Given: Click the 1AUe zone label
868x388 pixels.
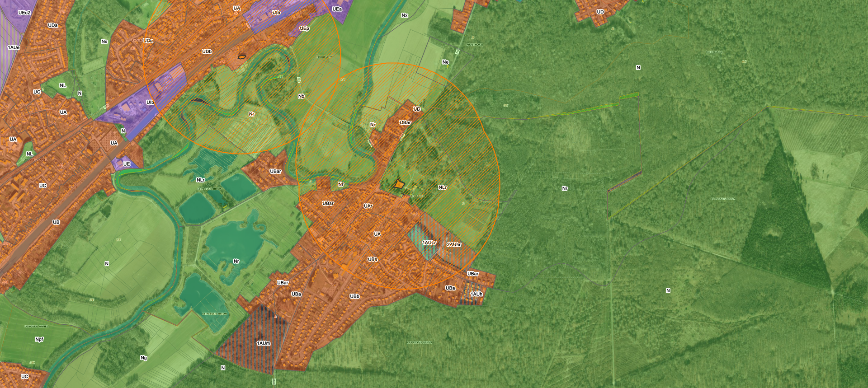Looking at the screenshot, I should [14, 47].
